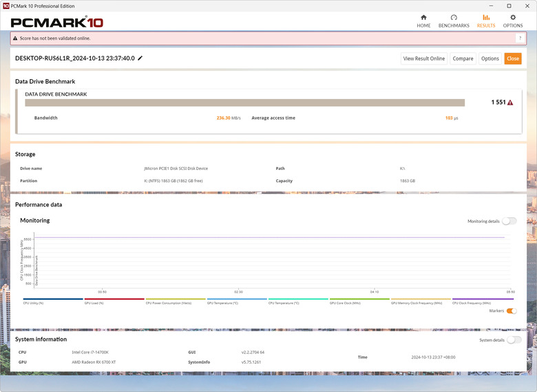537x392 pixels.
Task: Click the 00:50 time axis label
Action: (x=102, y=292)
